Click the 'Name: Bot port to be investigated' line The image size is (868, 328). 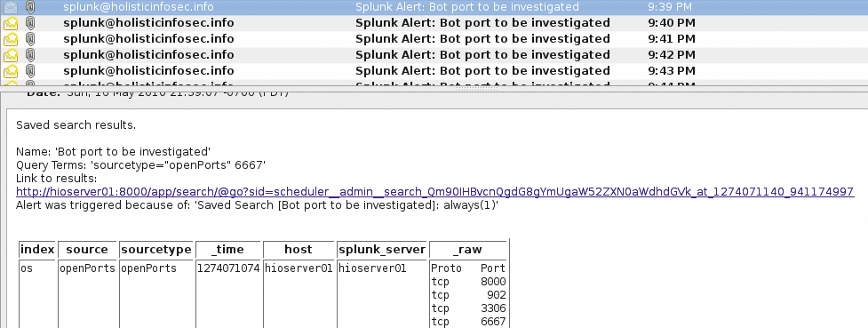pos(114,152)
